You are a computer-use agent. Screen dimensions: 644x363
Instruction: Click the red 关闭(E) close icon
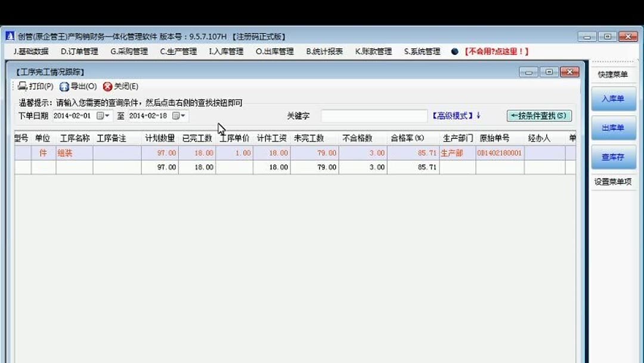pyautogui.click(x=107, y=86)
